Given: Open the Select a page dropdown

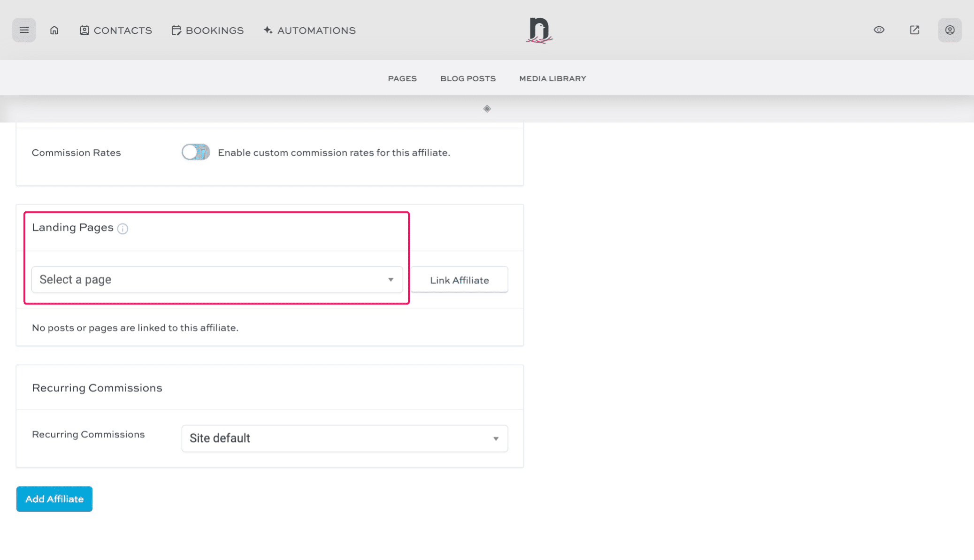Looking at the screenshot, I should pyautogui.click(x=391, y=279).
